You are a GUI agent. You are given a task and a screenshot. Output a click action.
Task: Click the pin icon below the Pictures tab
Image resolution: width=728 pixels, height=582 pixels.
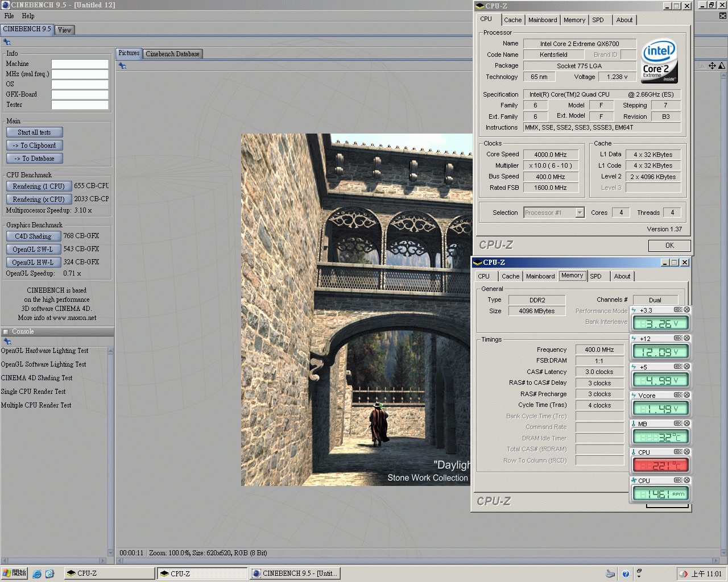click(122, 66)
